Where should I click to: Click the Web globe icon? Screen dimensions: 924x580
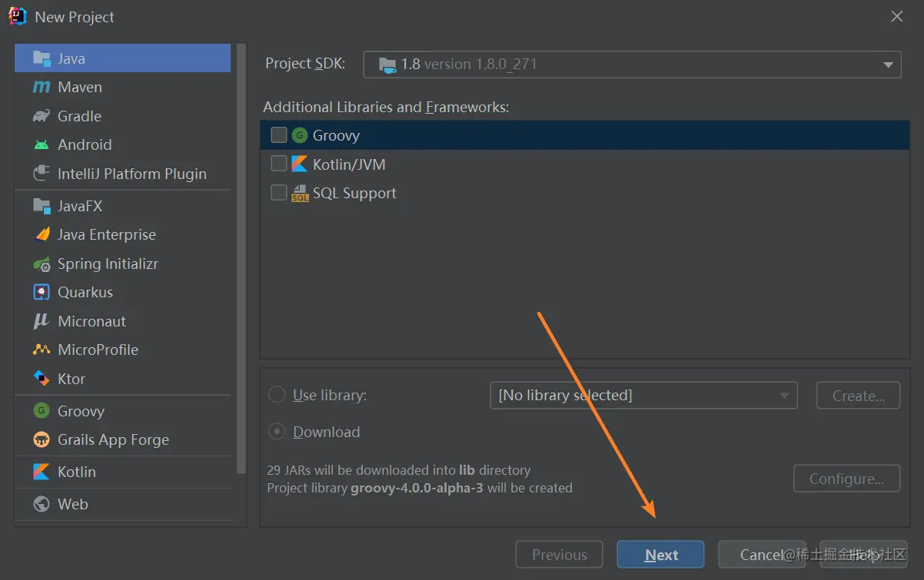click(x=42, y=504)
